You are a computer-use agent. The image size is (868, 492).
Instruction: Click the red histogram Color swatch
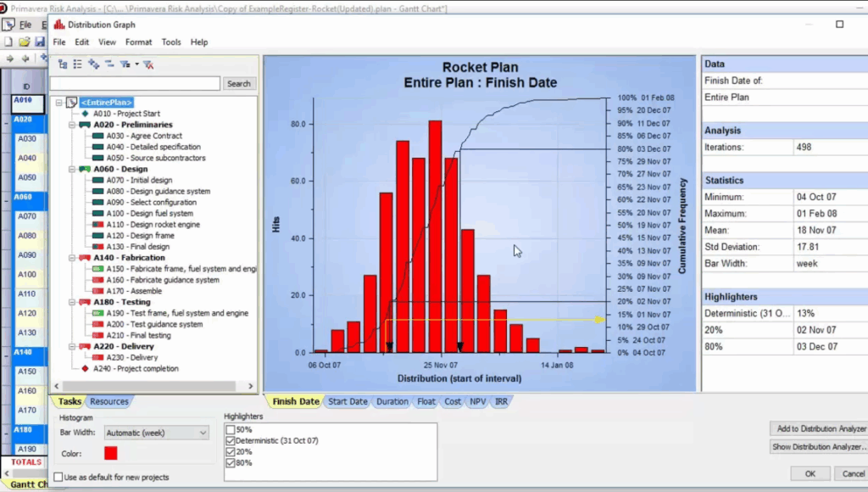[x=111, y=453]
